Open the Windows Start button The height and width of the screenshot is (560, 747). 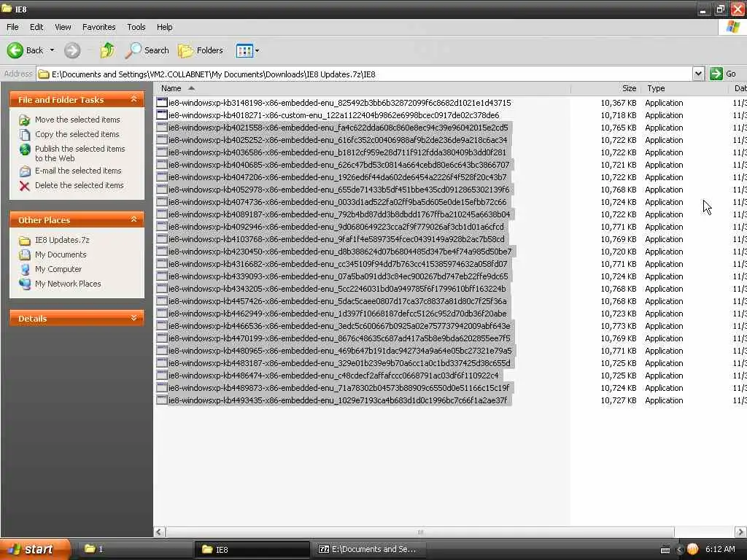34,550
